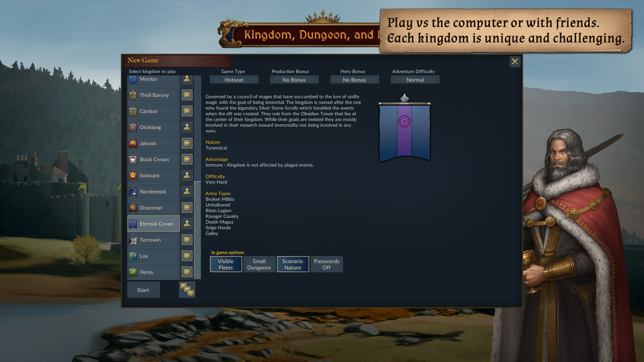The width and height of the screenshot is (644, 362).
Task: Click the Solevant computer player icon
Action: coord(187,175)
